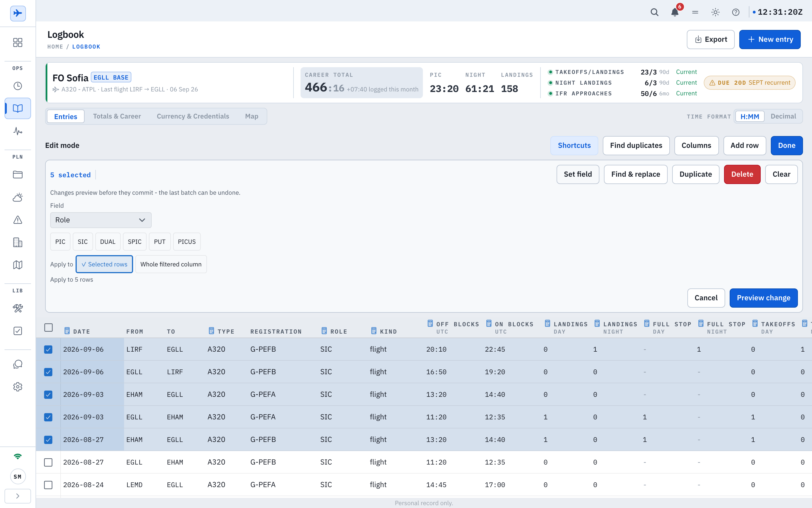This screenshot has width=812, height=508.
Task: Open the warning triangle icon in sidebar
Action: coord(18,220)
